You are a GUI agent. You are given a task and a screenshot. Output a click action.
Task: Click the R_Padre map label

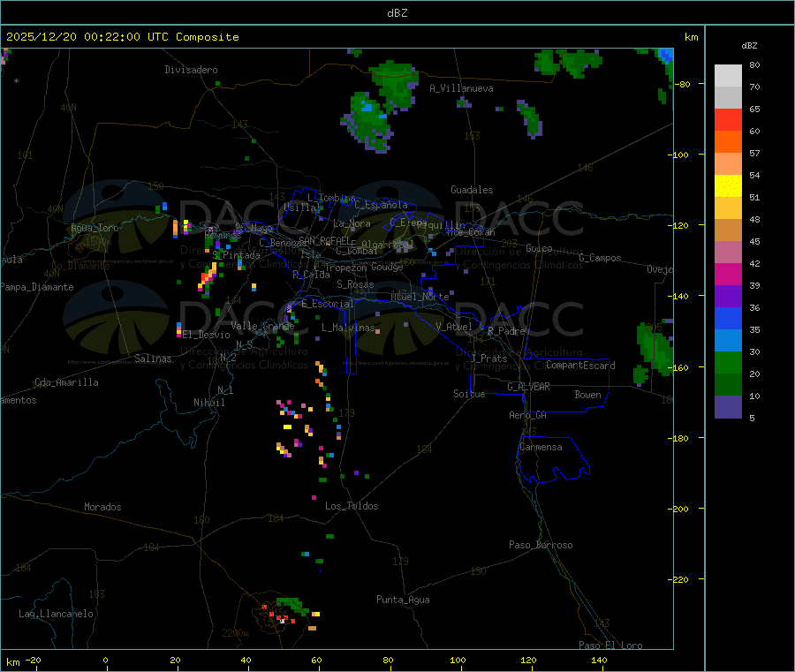[506, 331]
